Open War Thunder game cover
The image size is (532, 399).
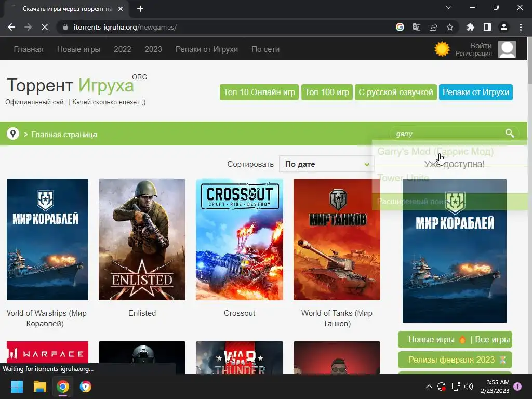coord(240,357)
